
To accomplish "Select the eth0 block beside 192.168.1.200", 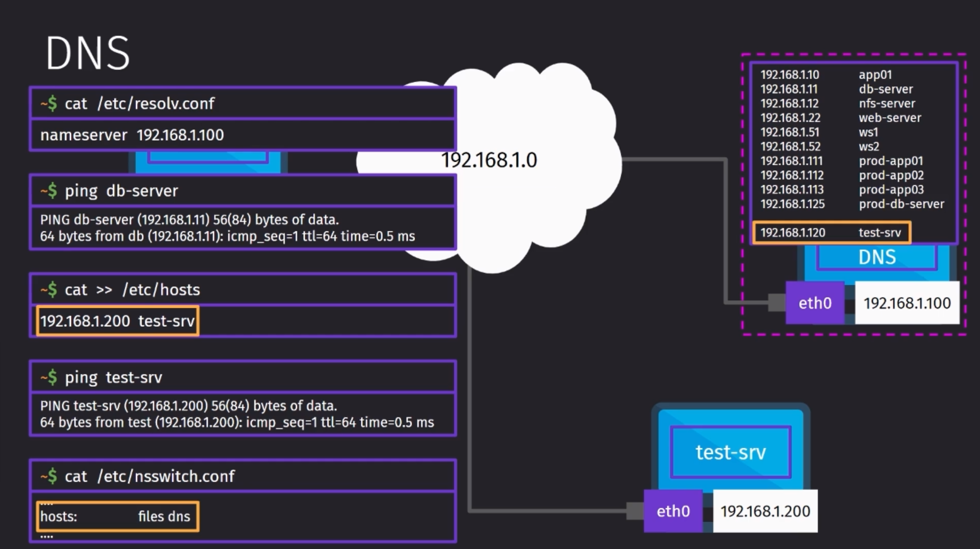I will pyautogui.click(x=673, y=511).
